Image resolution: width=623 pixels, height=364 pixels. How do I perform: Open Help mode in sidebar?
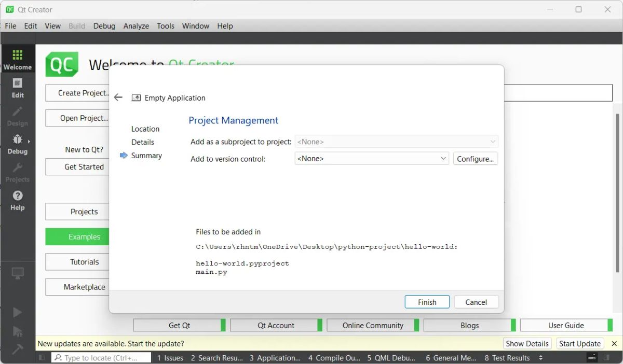click(18, 200)
